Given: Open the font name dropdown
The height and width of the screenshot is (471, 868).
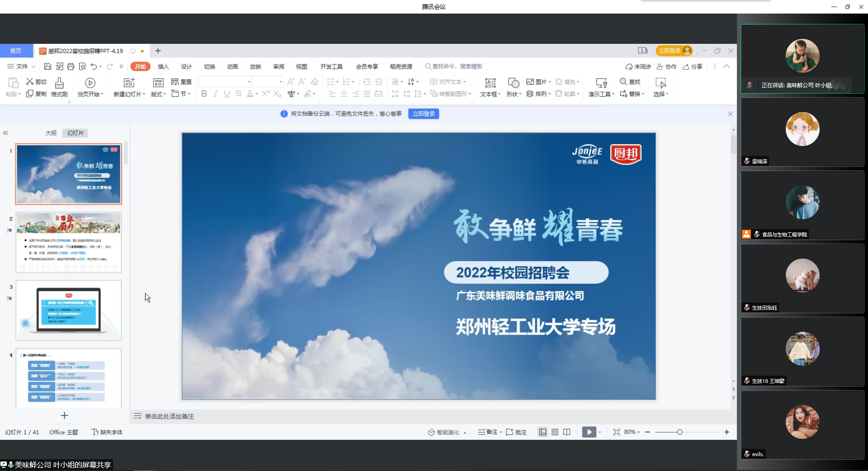Looking at the screenshot, I should point(249,82).
